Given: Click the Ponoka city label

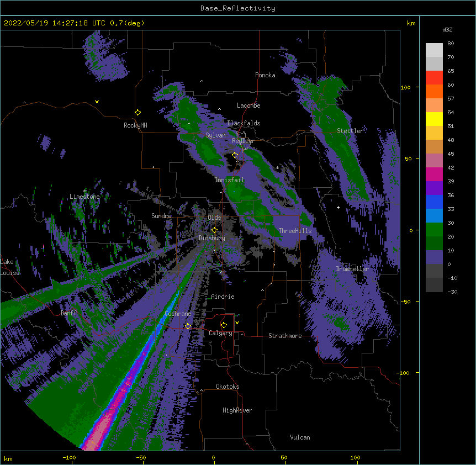Looking at the screenshot, I should 265,75.
